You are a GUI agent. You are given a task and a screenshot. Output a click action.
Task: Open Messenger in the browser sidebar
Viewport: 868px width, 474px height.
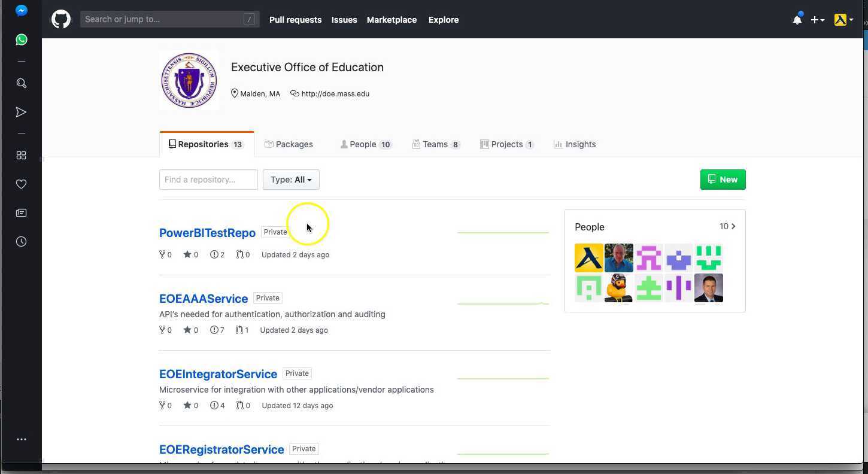[x=21, y=11]
